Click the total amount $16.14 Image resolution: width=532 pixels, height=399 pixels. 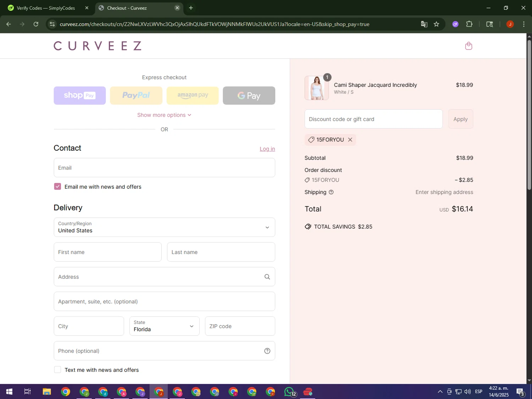click(462, 209)
